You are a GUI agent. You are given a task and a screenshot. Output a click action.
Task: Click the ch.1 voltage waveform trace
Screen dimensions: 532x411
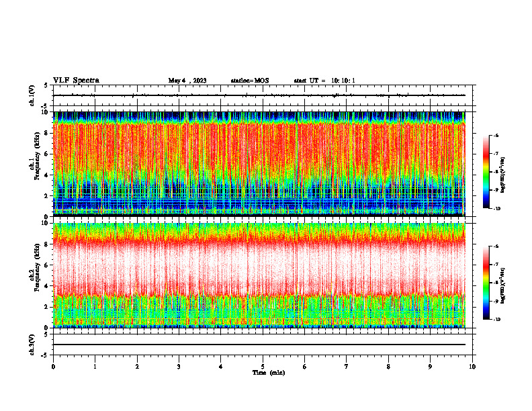tap(259, 95)
